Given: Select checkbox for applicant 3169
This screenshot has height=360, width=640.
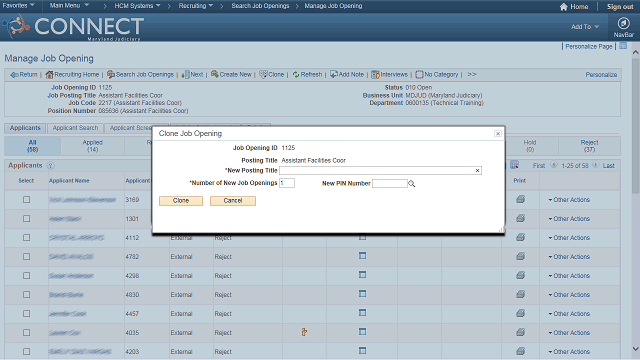Looking at the screenshot, I should point(27,200).
